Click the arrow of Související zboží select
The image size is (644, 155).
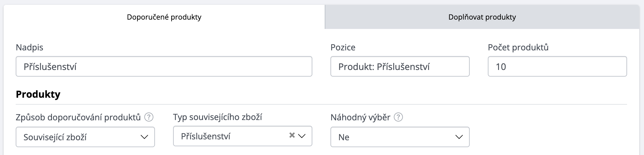point(144,137)
